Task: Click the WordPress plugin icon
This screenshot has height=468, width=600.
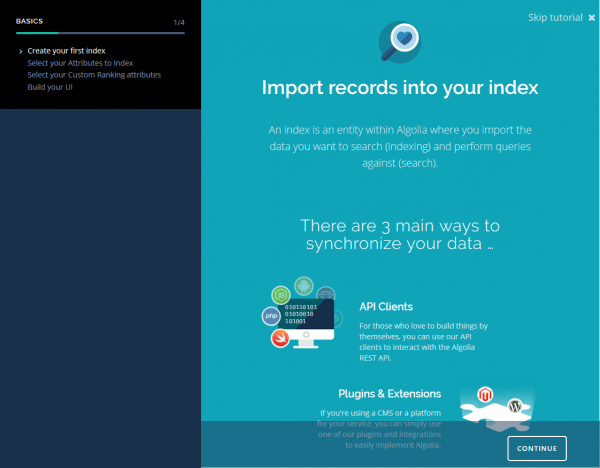Action: tap(515, 406)
